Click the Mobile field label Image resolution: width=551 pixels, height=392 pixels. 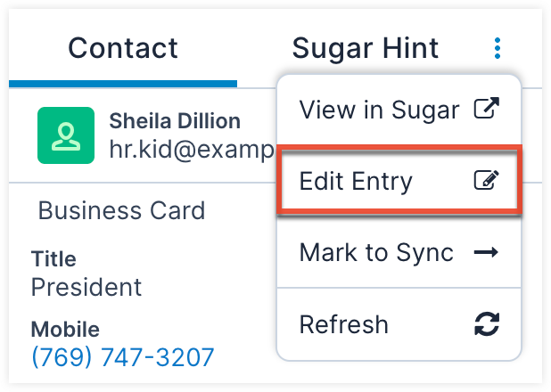pyautogui.click(x=65, y=329)
